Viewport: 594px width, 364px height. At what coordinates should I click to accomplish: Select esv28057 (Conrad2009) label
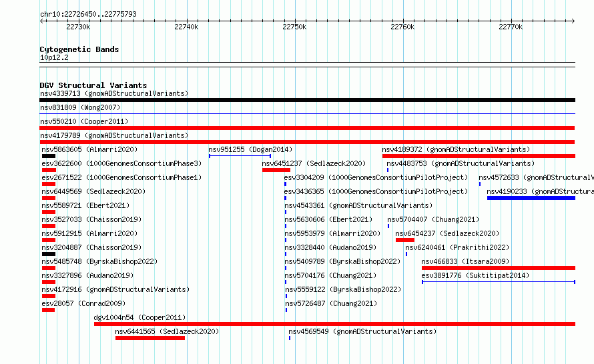click(x=83, y=303)
